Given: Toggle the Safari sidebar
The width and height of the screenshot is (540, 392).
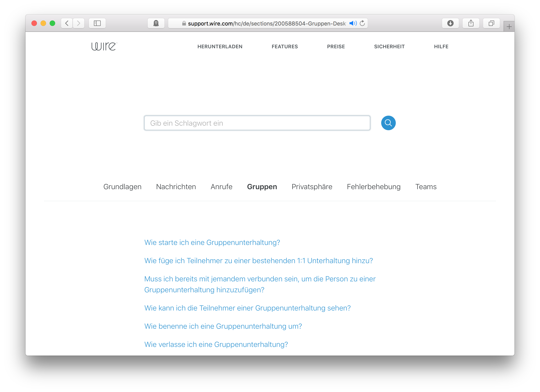Looking at the screenshot, I should [x=97, y=23].
